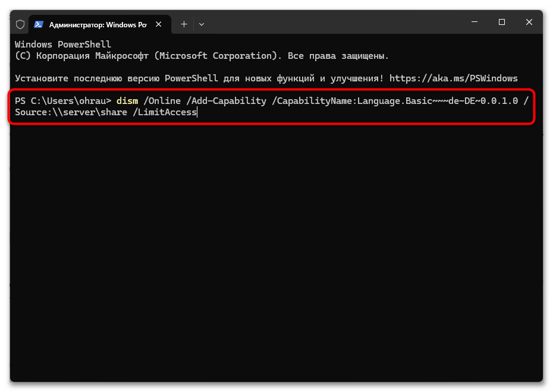Close the terminal window
Viewport: 553px width, 392px height.
coord(529,22)
